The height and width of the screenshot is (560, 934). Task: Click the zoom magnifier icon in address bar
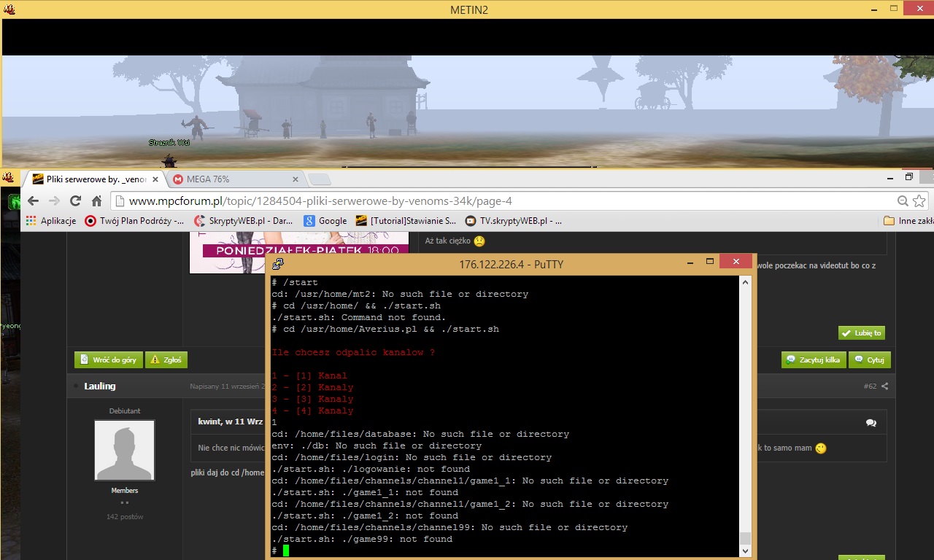point(903,201)
